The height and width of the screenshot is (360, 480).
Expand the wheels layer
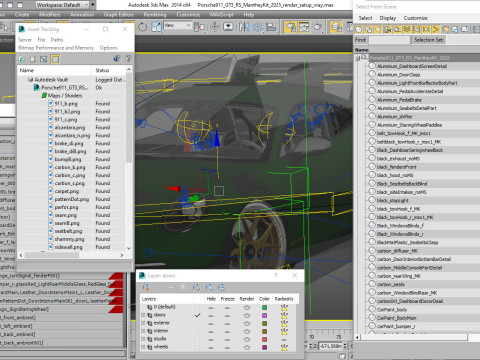pyautogui.click(x=143, y=347)
